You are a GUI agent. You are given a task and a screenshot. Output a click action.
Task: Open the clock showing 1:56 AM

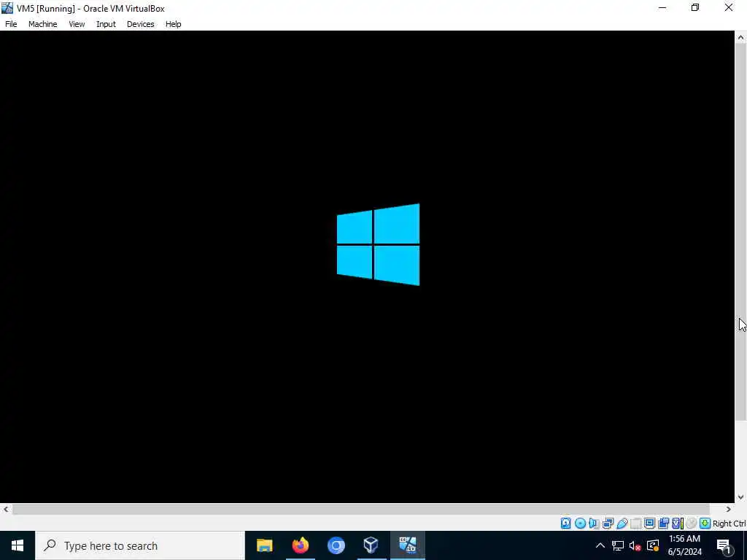(684, 545)
